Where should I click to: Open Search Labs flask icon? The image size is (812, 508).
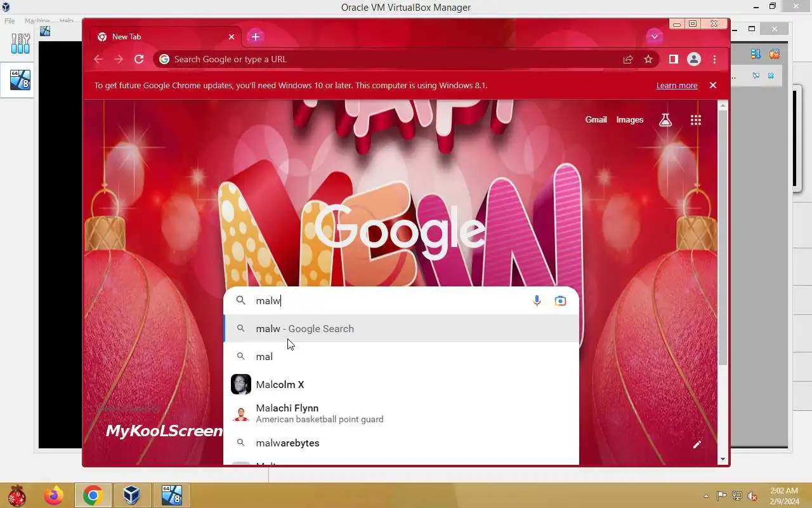pyautogui.click(x=665, y=119)
